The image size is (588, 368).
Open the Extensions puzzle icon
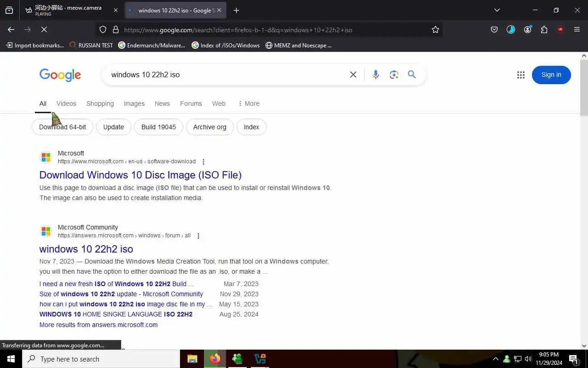[544, 29]
